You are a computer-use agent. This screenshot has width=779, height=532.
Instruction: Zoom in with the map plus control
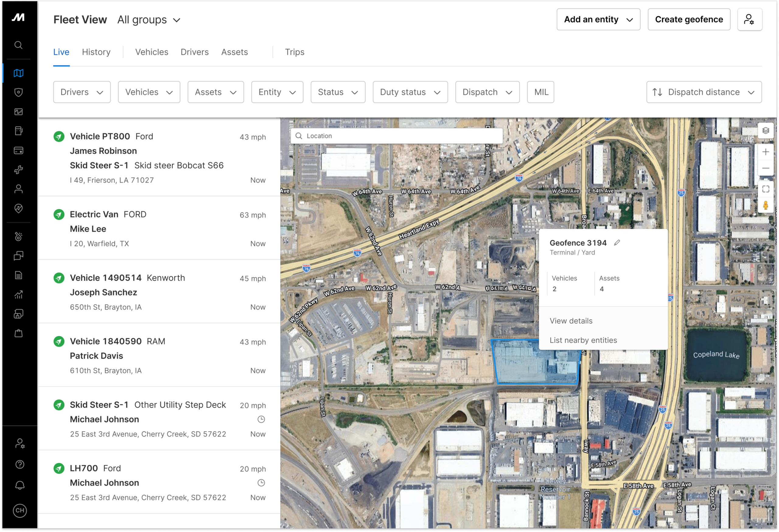click(x=766, y=151)
